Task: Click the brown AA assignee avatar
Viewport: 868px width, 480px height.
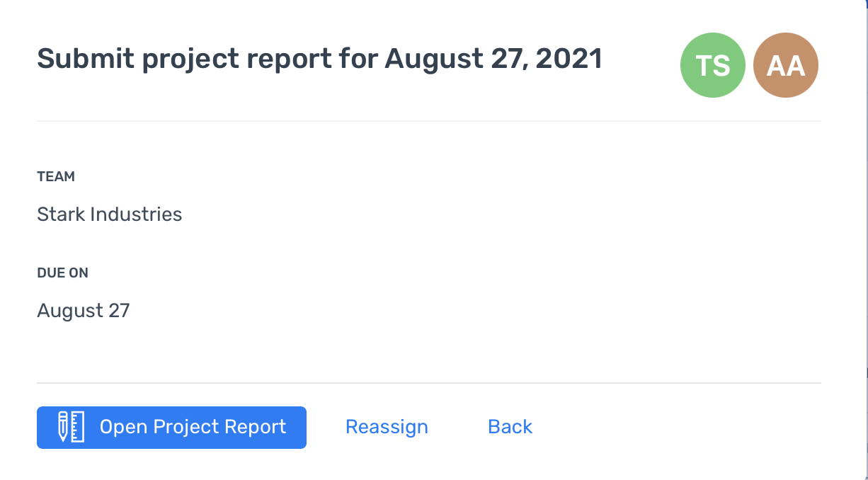Action: tap(786, 65)
